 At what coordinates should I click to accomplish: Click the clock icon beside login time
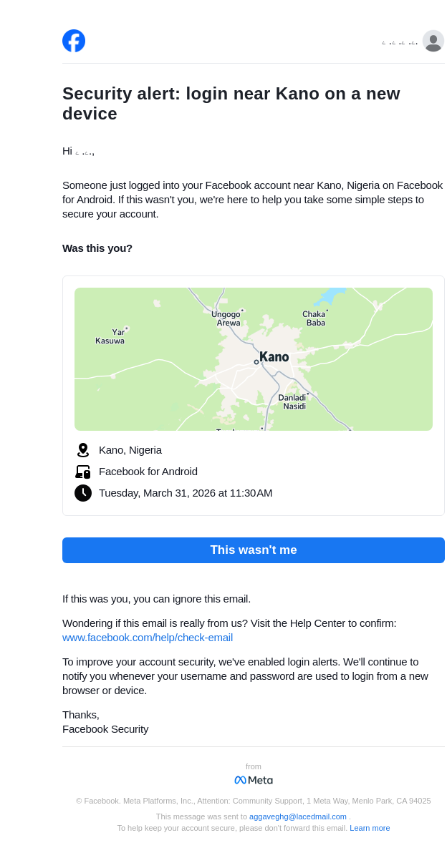[83, 493]
